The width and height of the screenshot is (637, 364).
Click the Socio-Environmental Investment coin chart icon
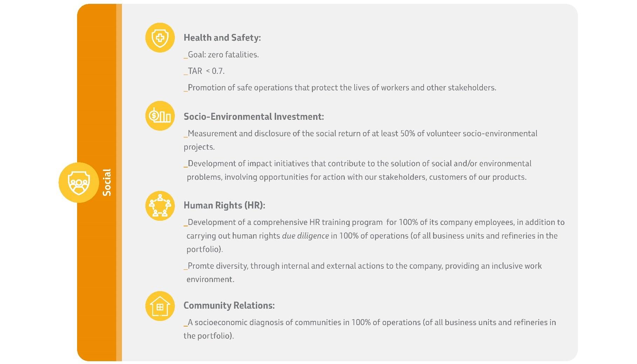160,116
